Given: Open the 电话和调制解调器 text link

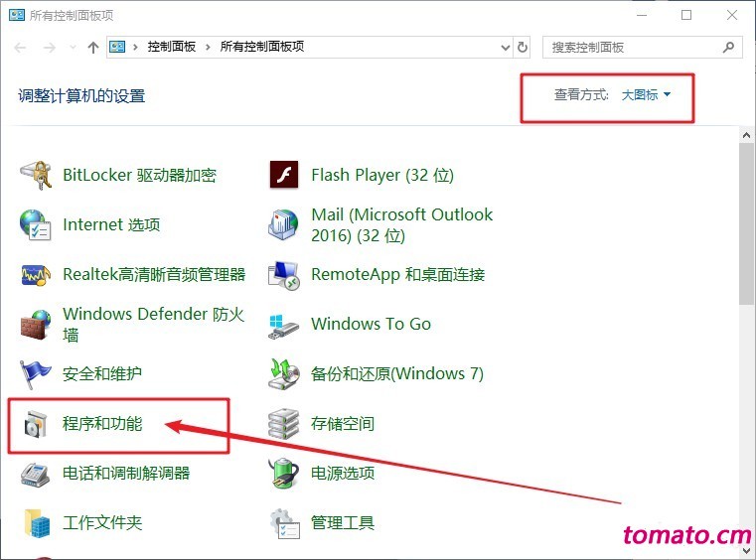Looking at the screenshot, I should [126, 473].
